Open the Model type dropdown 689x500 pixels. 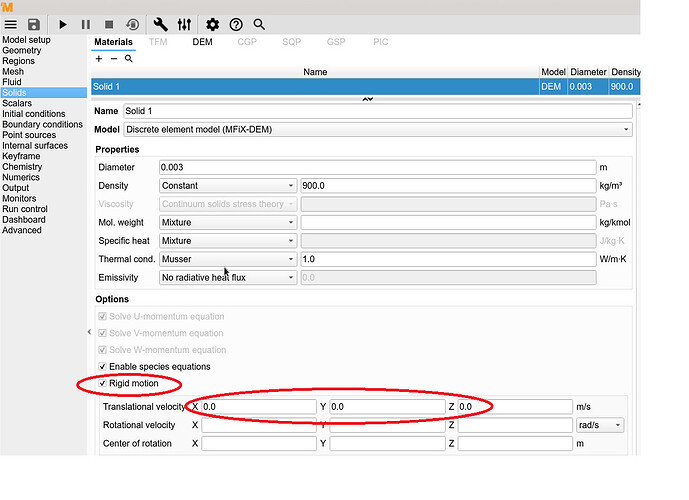tap(377, 130)
